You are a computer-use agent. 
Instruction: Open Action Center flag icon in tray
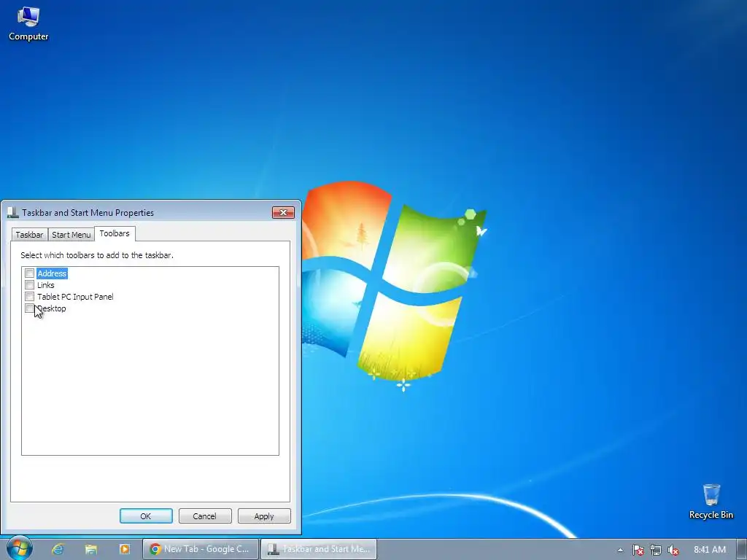tap(638, 550)
